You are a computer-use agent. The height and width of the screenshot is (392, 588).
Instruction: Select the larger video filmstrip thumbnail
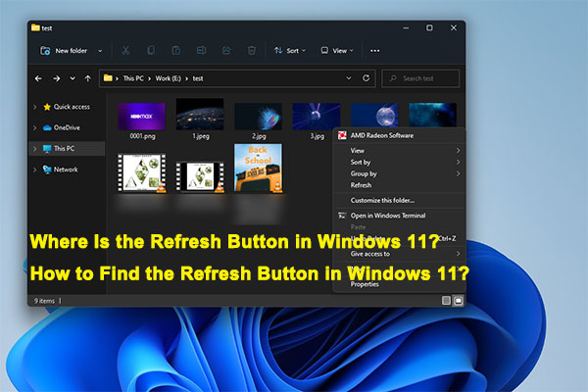[142, 172]
